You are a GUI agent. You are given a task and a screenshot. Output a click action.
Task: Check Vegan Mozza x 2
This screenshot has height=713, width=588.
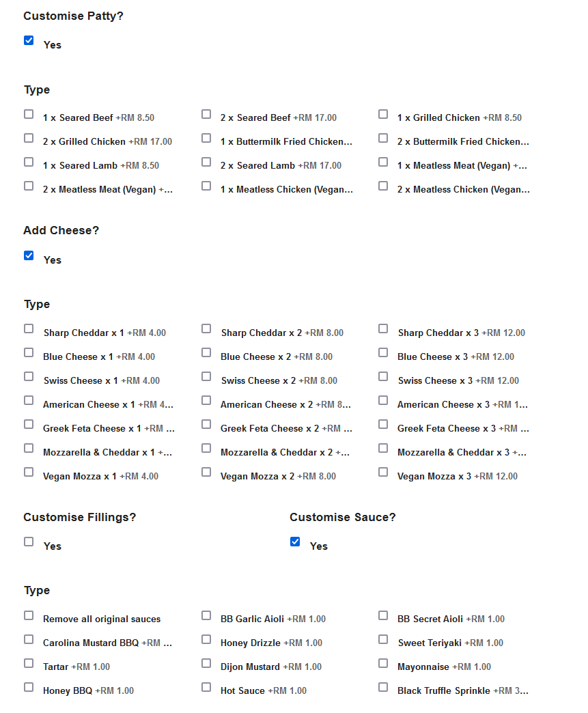(206, 472)
